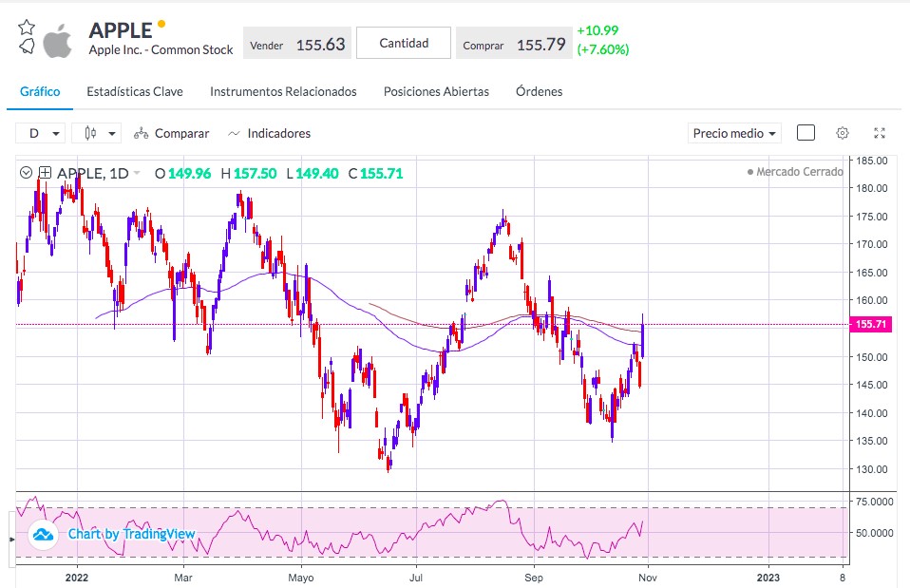Click the L 149.40 low value
Image resolution: width=910 pixels, height=588 pixels.
point(313,174)
